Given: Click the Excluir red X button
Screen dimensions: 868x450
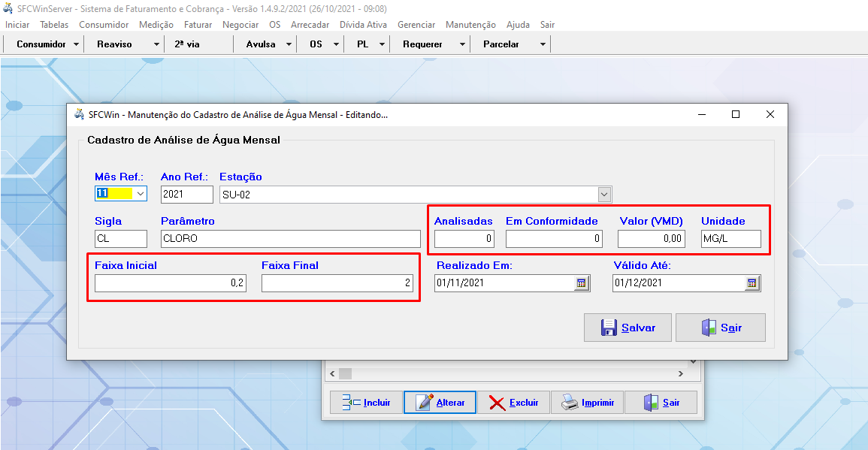Looking at the screenshot, I should click(513, 403).
